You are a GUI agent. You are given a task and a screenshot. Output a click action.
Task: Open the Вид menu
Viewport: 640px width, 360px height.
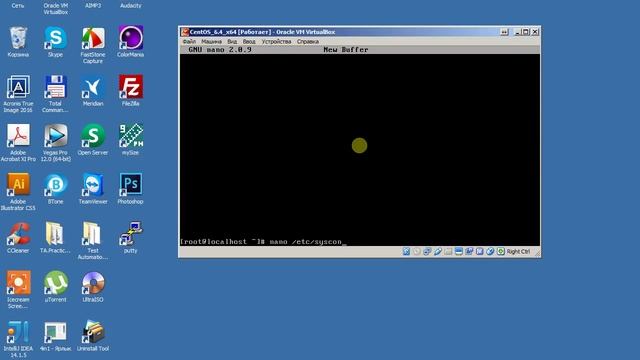232,42
